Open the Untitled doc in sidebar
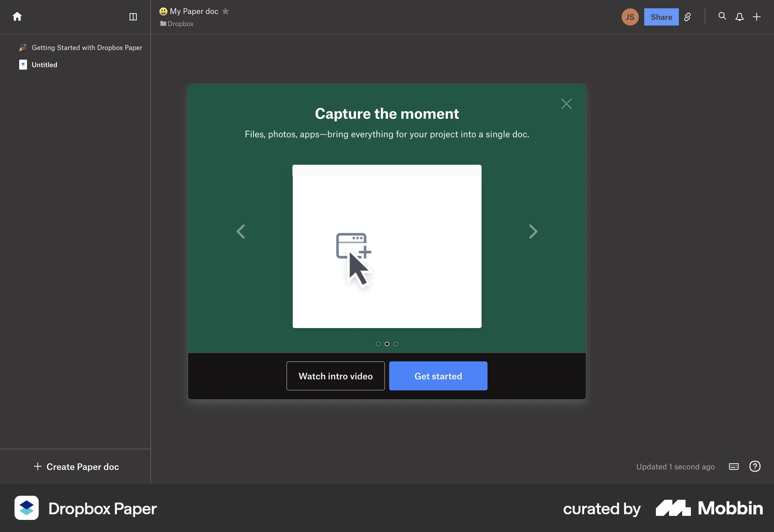 (44, 64)
